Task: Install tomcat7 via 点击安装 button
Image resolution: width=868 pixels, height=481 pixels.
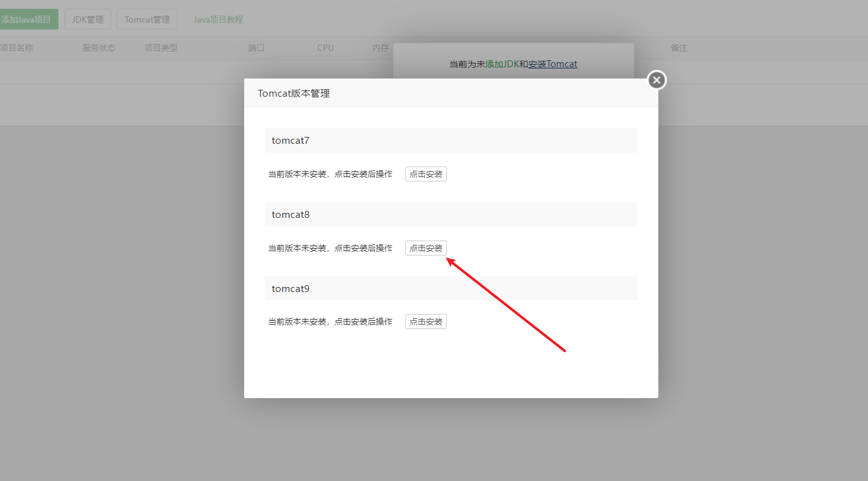Action: (x=426, y=174)
